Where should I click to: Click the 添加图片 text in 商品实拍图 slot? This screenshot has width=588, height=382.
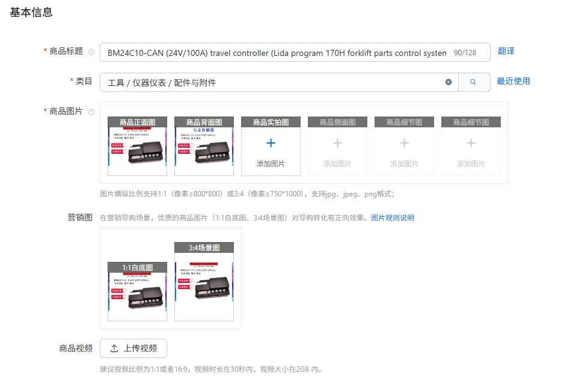271,163
